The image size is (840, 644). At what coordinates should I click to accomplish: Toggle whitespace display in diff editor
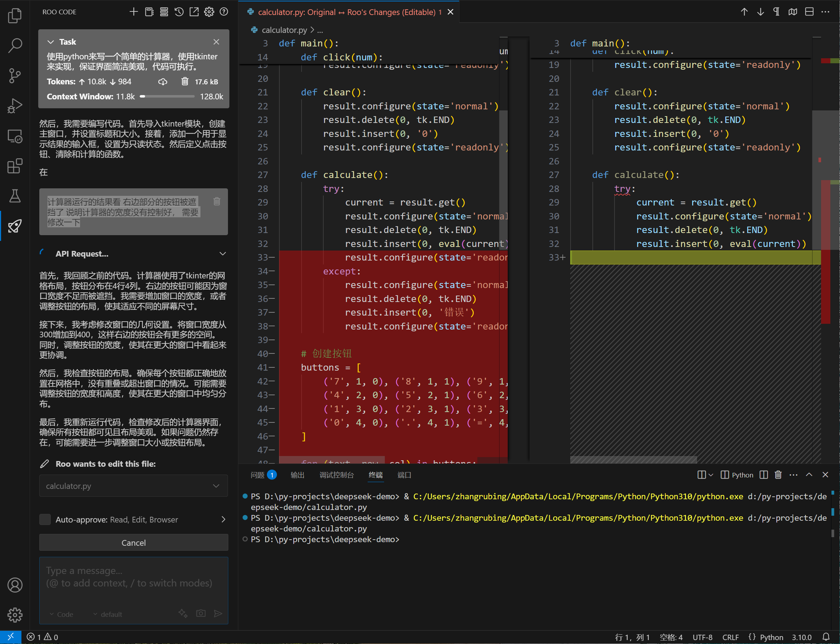pos(776,12)
